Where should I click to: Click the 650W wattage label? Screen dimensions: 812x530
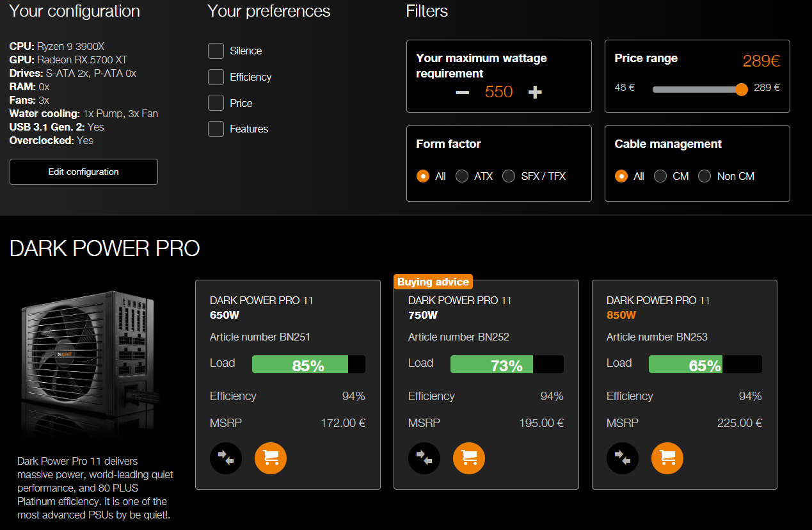tap(225, 315)
